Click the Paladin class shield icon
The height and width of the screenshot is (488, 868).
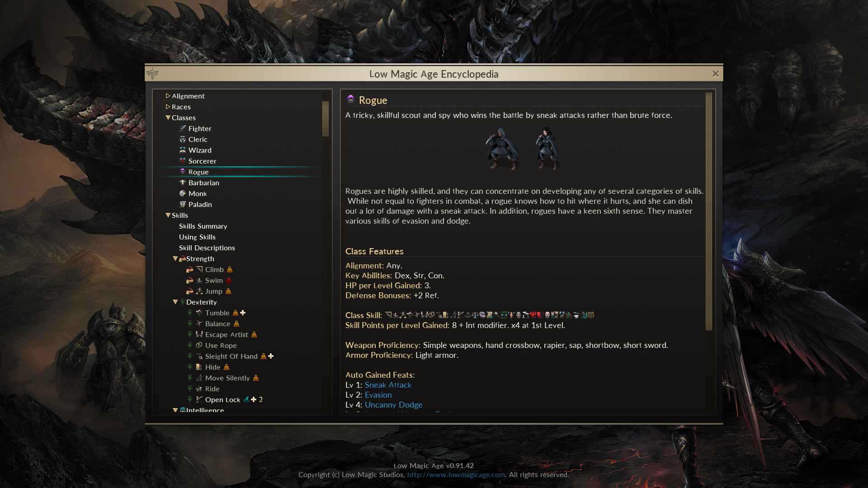(183, 204)
